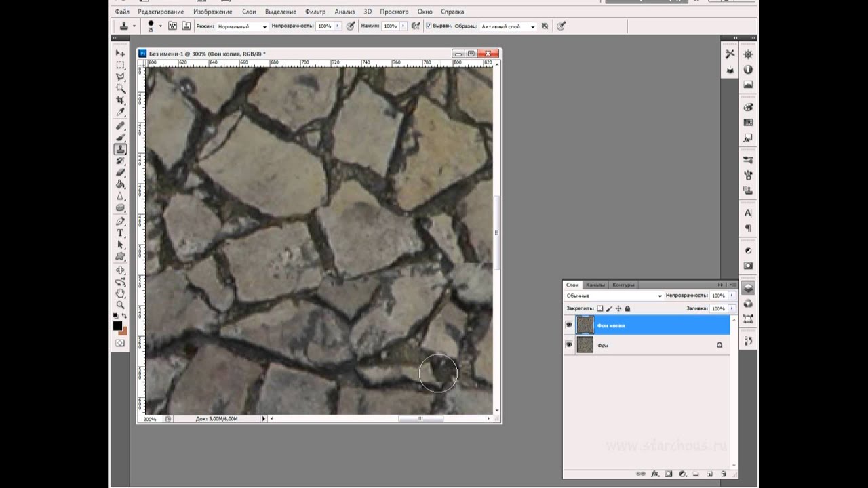Viewport: 868px width, 488px height.
Task: Create a new layer from the Layers panel
Action: coord(709,474)
